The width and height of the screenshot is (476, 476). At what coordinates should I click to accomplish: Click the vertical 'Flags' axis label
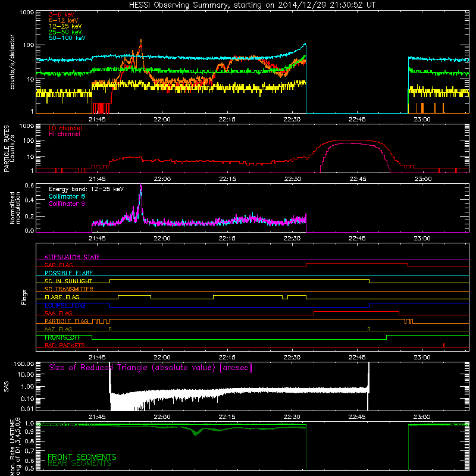(24, 297)
